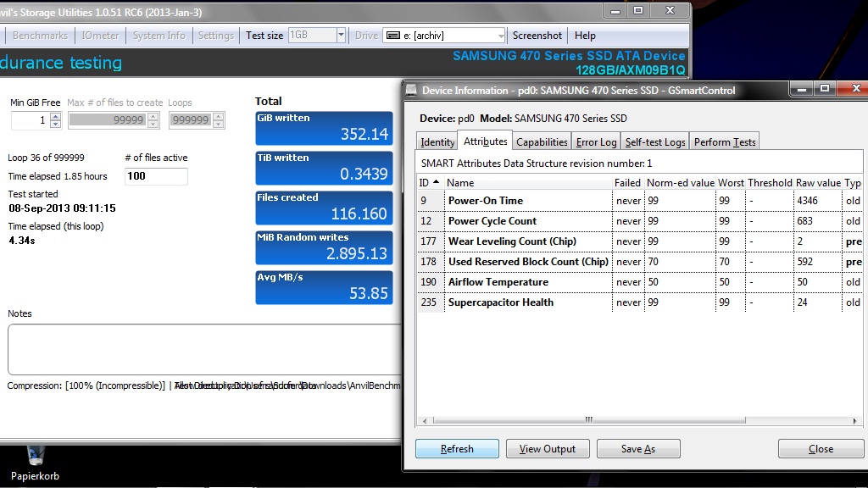Click the raw value 592 cell

(818, 262)
